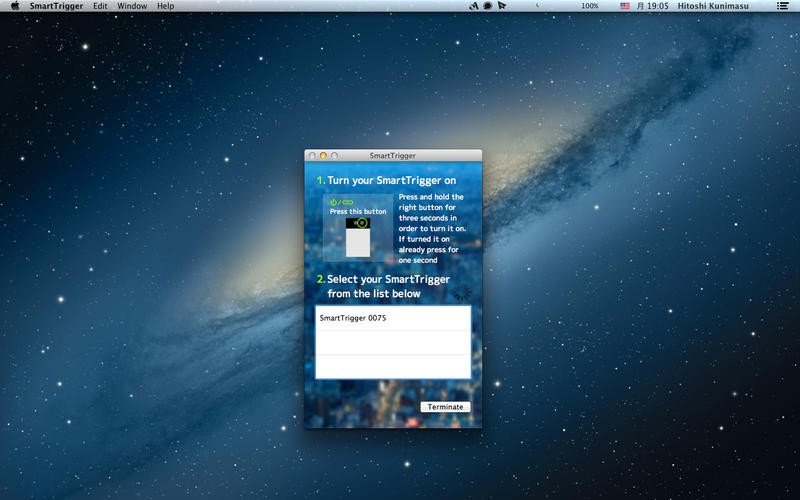Click the SmartTrigger window title bar

click(393, 156)
